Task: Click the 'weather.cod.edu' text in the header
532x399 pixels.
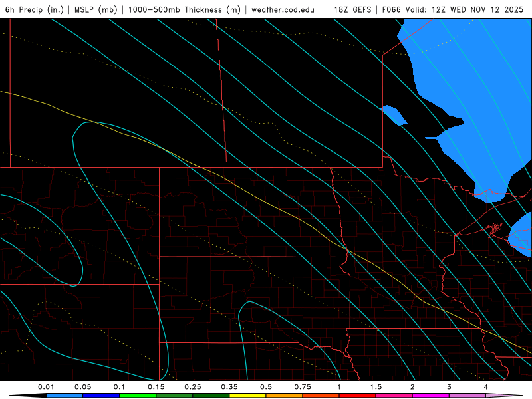Action: tap(283, 9)
